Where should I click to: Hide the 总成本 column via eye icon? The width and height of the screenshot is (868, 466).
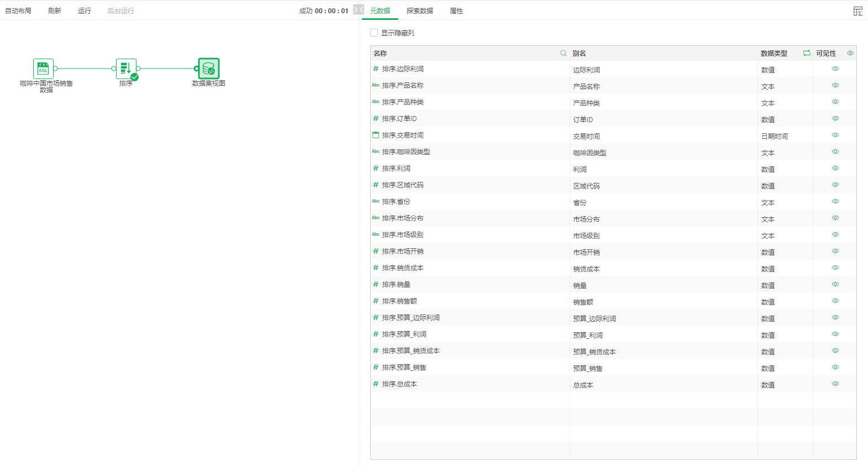tap(835, 384)
